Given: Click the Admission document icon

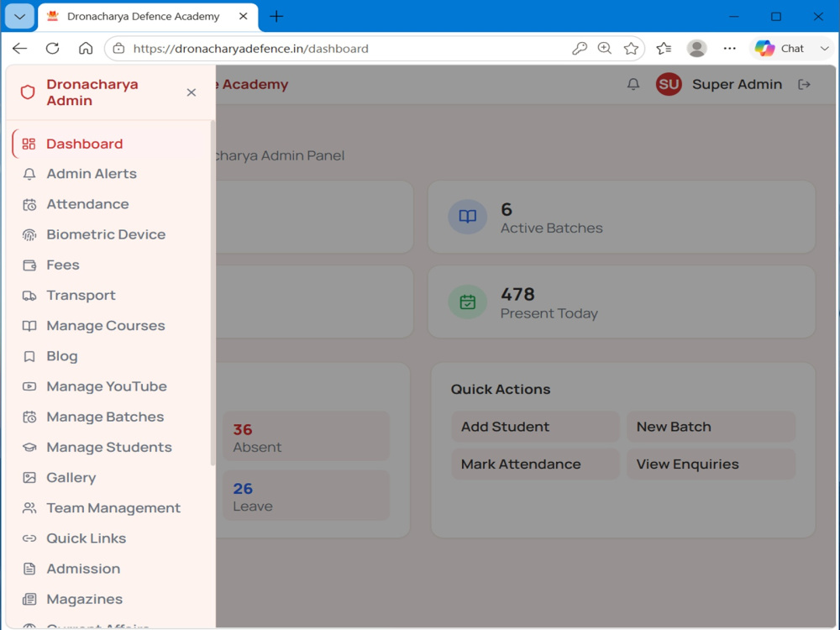Looking at the screenshot, I should (x=29, y=569).
